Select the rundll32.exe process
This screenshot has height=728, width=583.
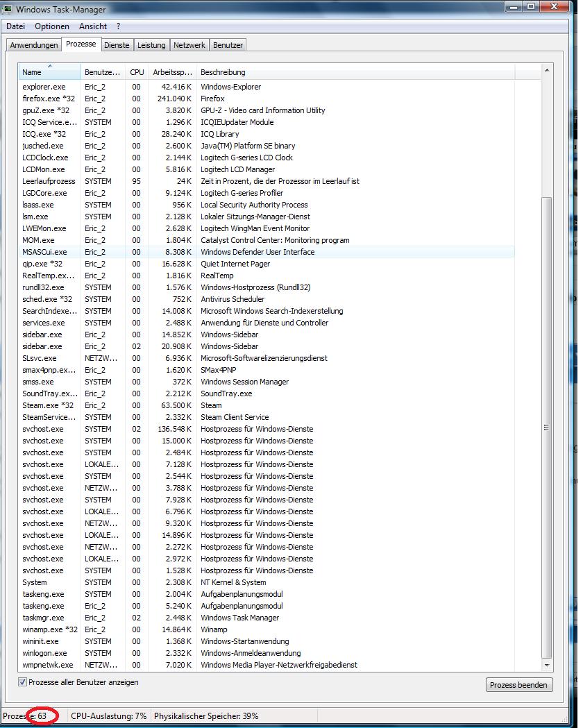click(x=267, y=287)
